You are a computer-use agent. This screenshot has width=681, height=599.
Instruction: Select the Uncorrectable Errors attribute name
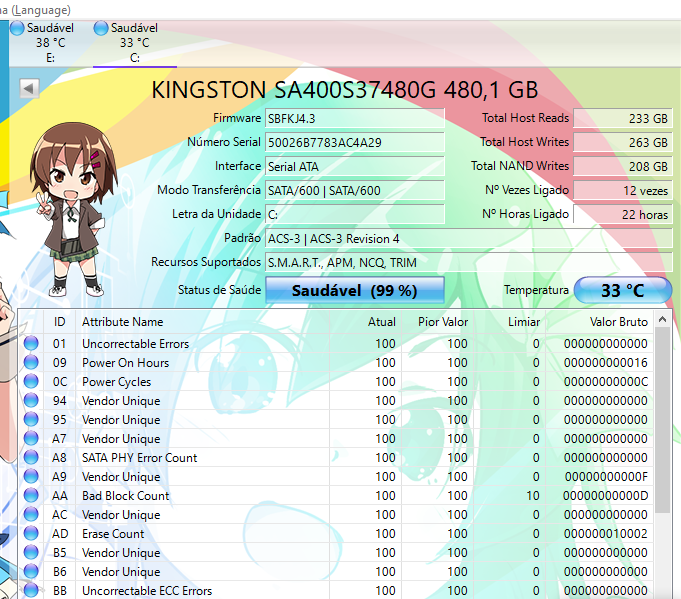tap(136, 344)
